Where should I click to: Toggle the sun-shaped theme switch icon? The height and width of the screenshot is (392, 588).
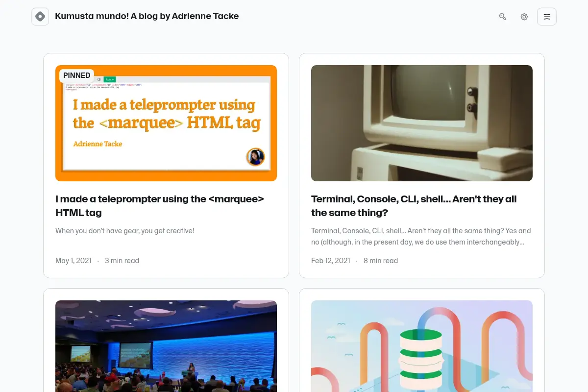point(524,17)
